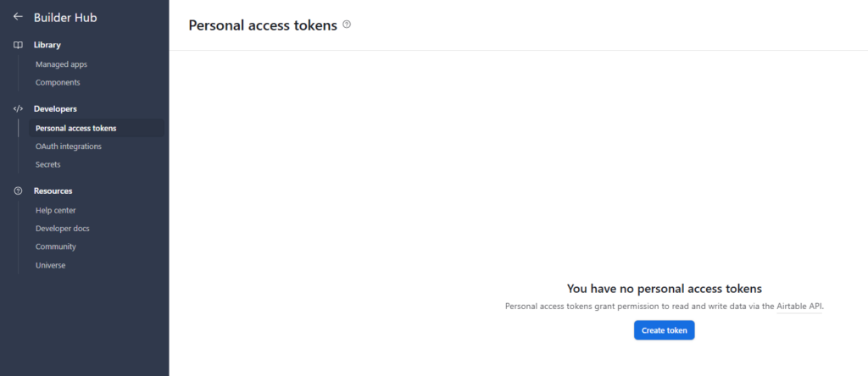Click the Resources section header
Image resolution: width=868 pixels, height=376 pixels.
(x=53, y=191)
